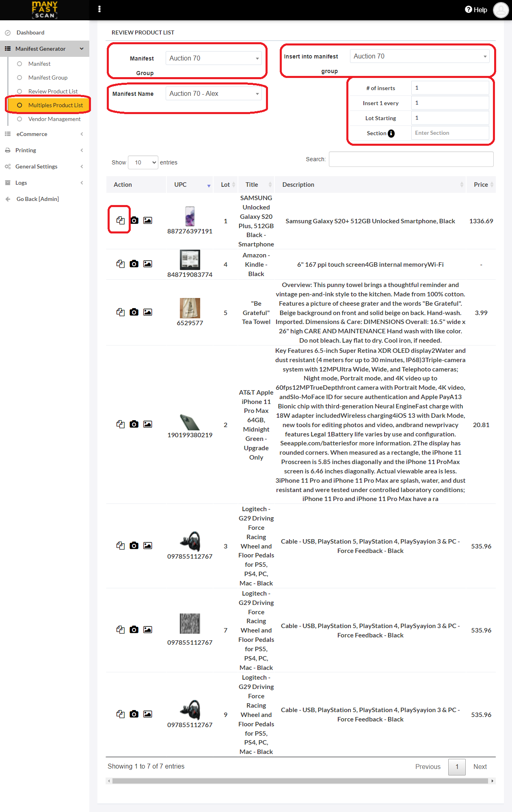Go to Previous page of entries
The height and width of the screenshot is (812, 512).
[x=428, y=767]
